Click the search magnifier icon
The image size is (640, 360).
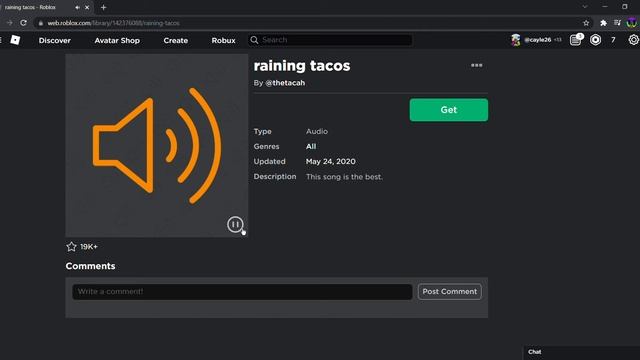coord(254,40)
